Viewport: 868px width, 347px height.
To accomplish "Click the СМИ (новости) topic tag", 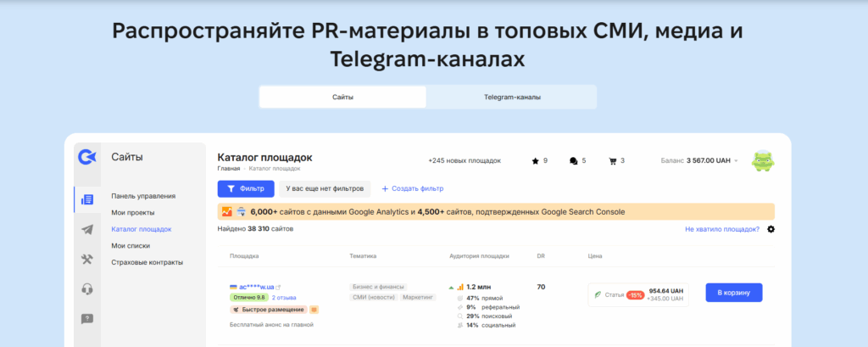I will 373,298.
